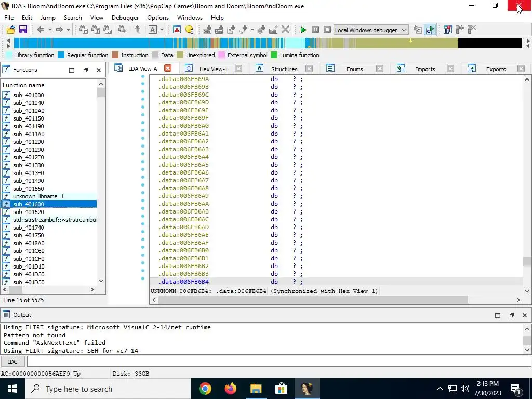Click the Windows Start button
Image resolution: width=532 pixels, height=399 pixels.
pyautogui.click(x=12, y=389)
